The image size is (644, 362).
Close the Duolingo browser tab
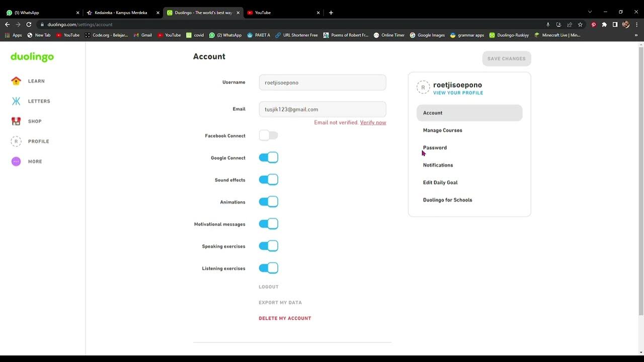point(238,13)
